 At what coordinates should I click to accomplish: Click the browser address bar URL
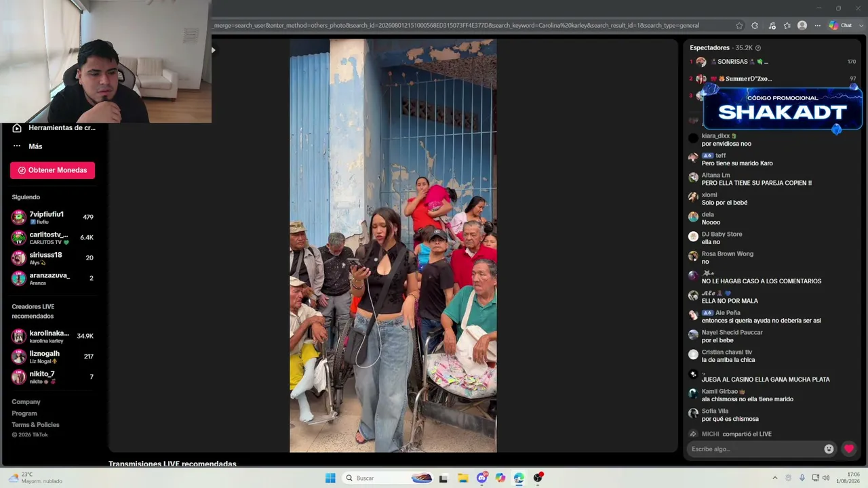click(x=456, y=26)
